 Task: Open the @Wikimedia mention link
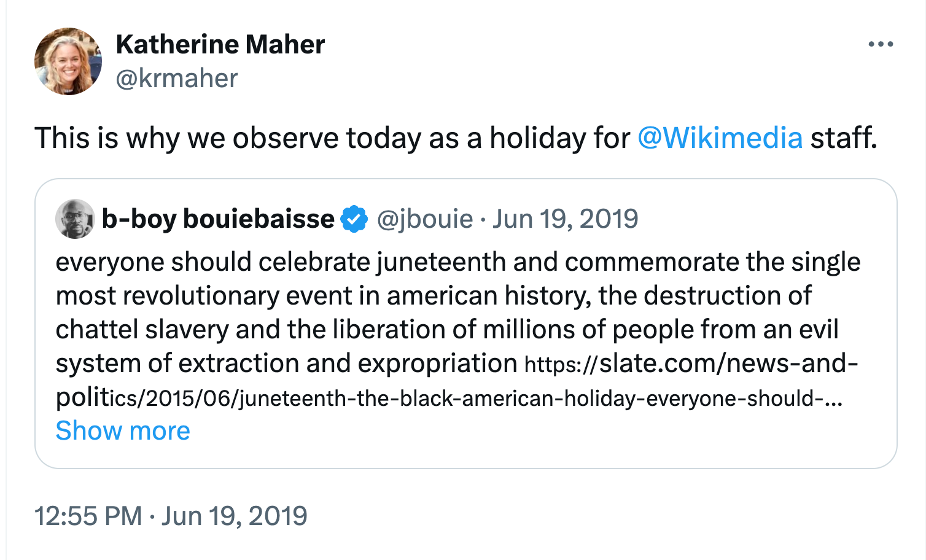point(720,138)
